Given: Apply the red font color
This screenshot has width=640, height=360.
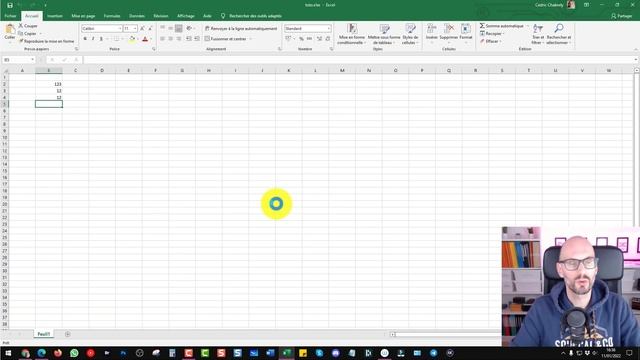Looking at the screenshot, I should (x=145, y=39).
